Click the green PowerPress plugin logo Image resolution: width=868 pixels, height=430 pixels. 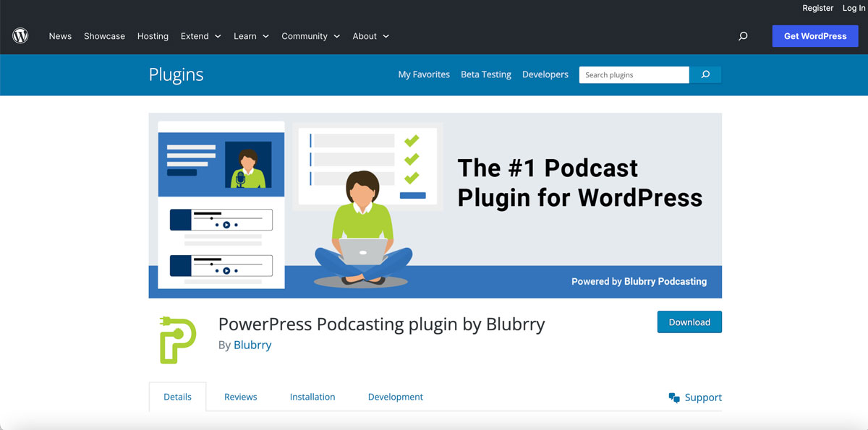coord(176,338)
